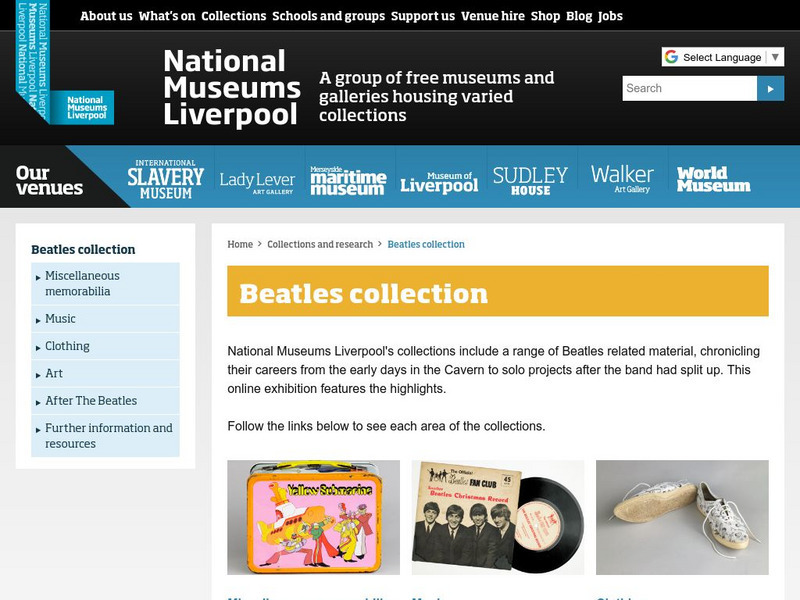Open the Beatles Fan Club record thumbnail
The width and height of the screenshot is (800, 600).
(x=498, y=517)
